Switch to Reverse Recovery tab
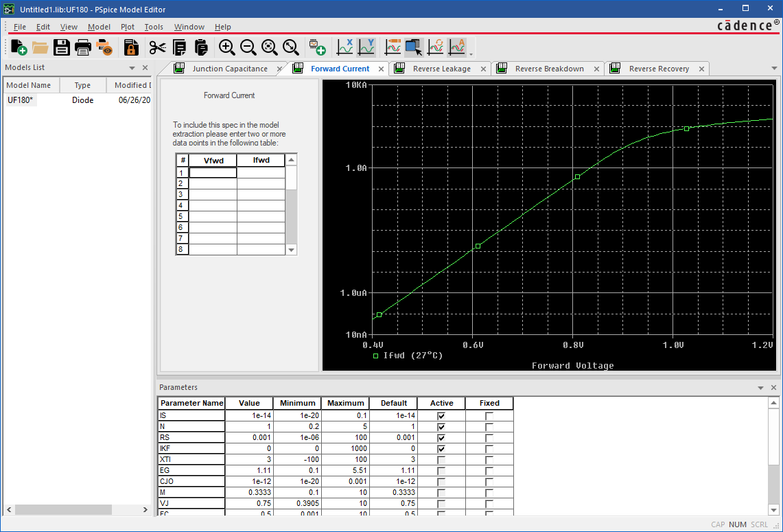This screenshot has width=783, height=532. [x=659, y=69]
